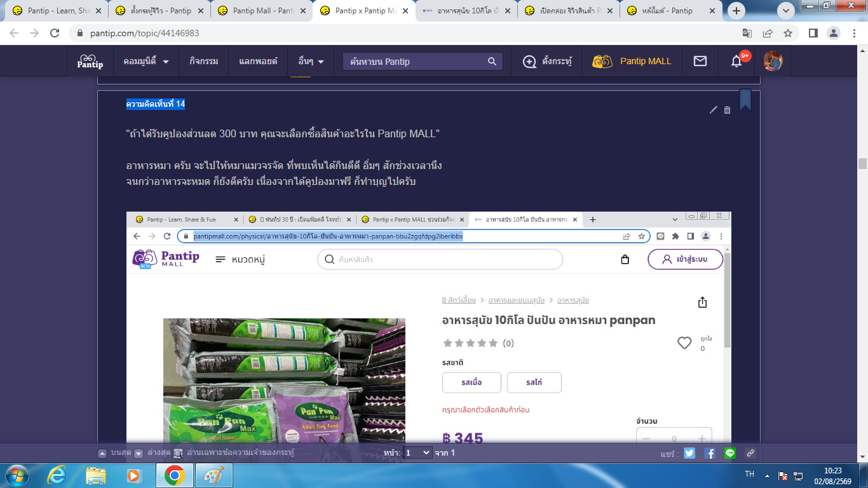
Task: Click the บนสุด jump-to-top arrow
Action: click(x=102, y=453)
